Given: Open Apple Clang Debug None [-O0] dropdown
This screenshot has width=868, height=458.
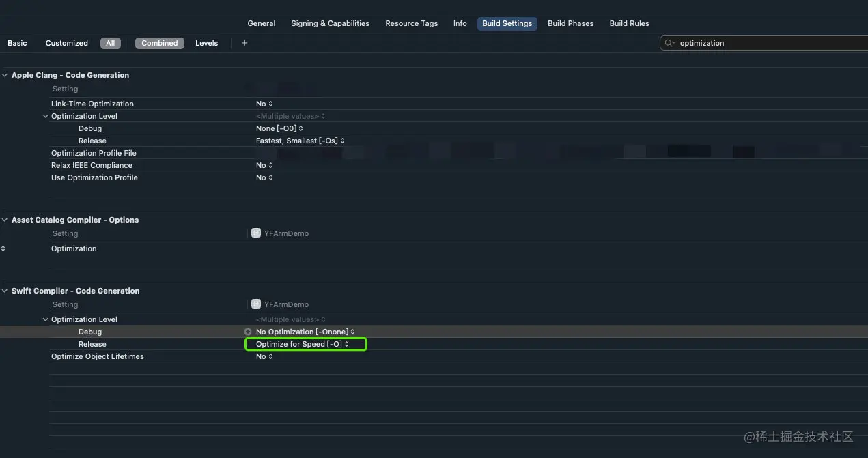Looking at the screenshot, I should click(x=279, y=128).
